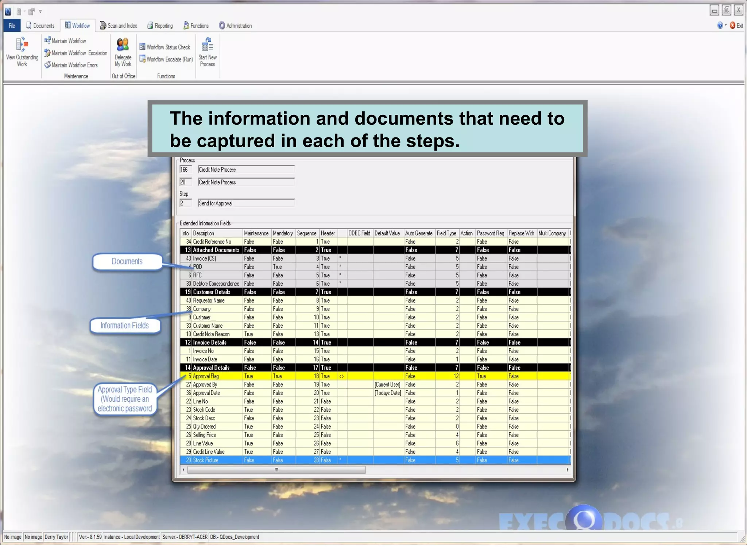This screenshot has height=560, width=747.
Task: Select the Selling Price row
Action: coord(375,435)
